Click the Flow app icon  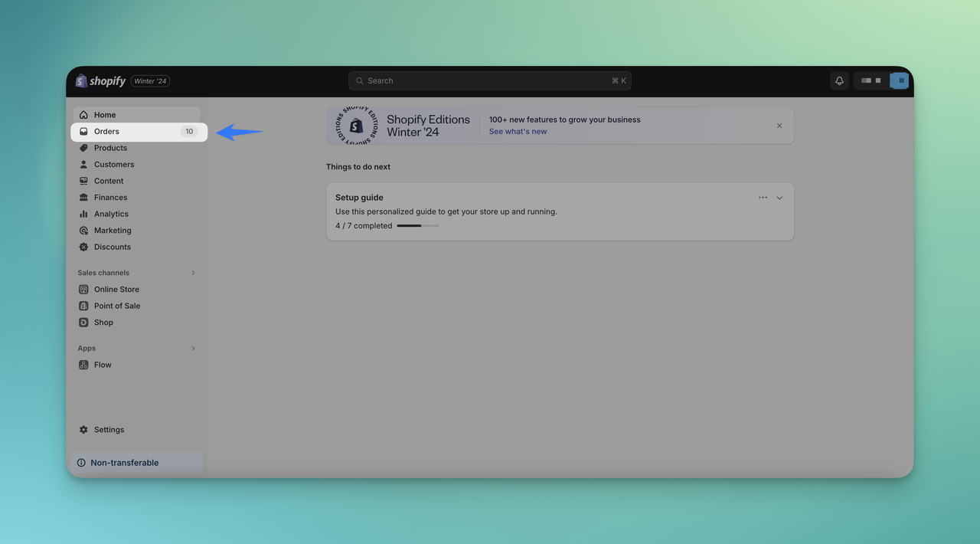[x=83, y=365]
